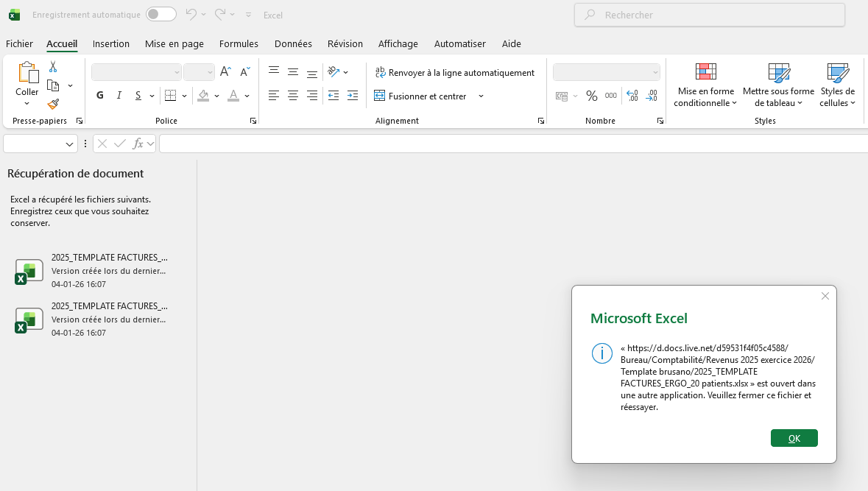Toggle bold G button

coord(100,95)
